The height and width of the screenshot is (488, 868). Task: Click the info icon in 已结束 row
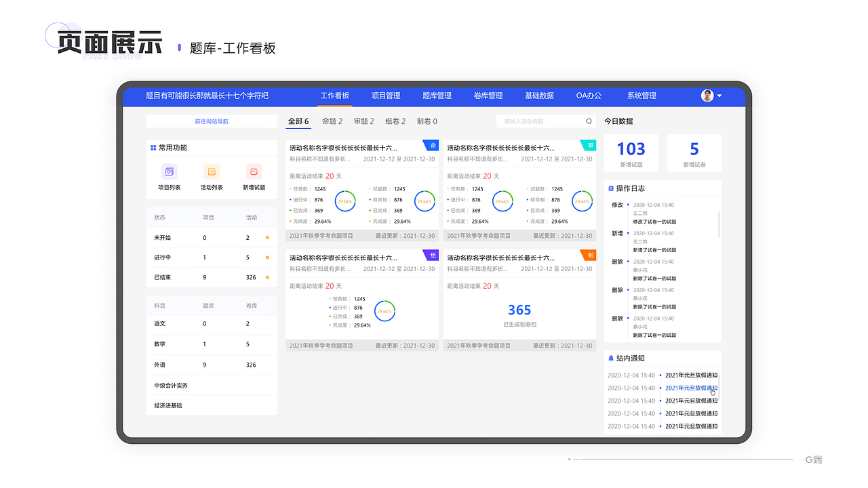[x=267, y=277]
